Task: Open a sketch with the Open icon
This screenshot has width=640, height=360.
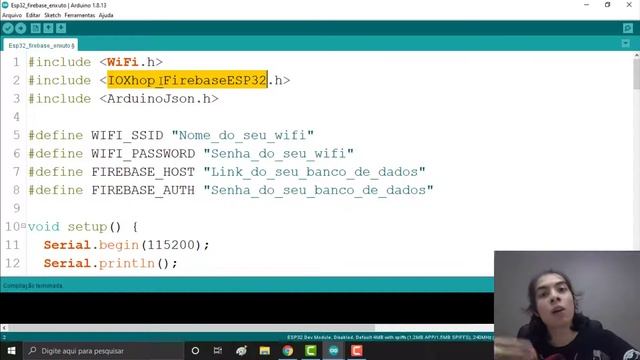Action: point(49,28)
